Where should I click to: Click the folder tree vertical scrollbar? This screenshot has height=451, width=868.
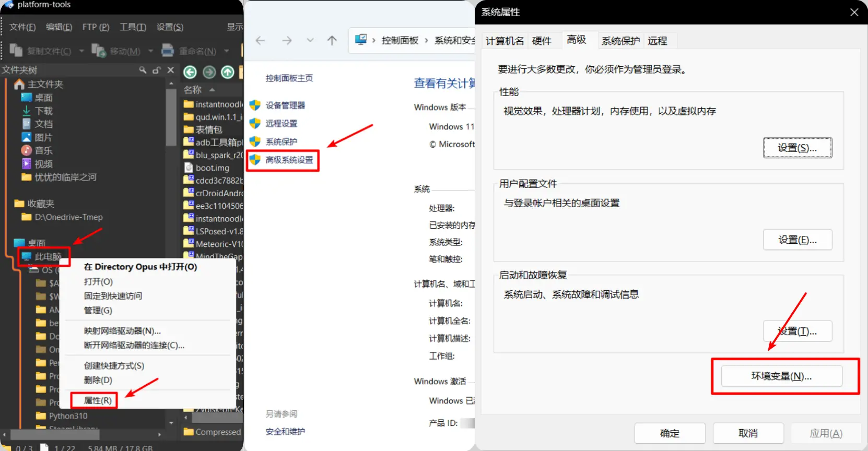point(171,118)
